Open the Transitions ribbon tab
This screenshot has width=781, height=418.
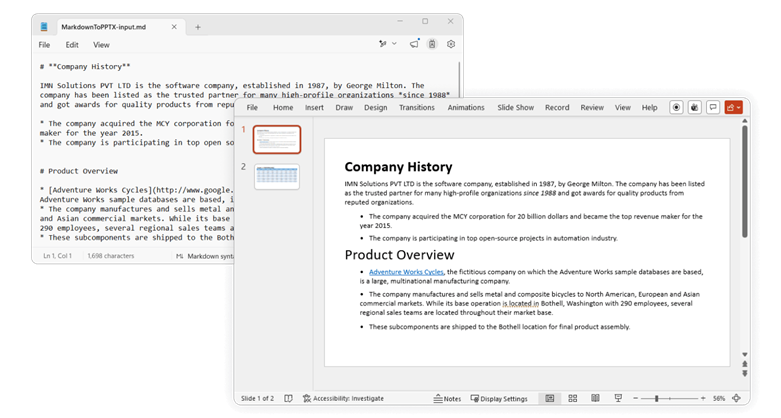[417, 108]
